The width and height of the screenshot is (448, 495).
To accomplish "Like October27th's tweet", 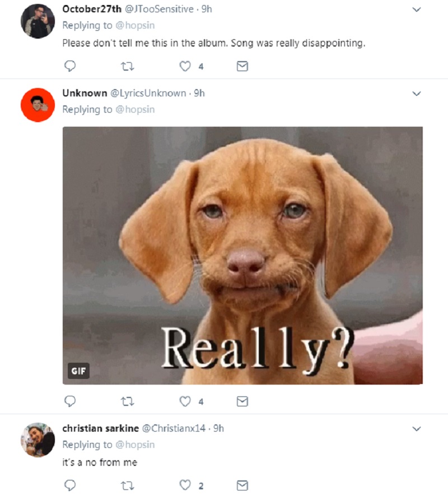I will (x=185, y=66).
